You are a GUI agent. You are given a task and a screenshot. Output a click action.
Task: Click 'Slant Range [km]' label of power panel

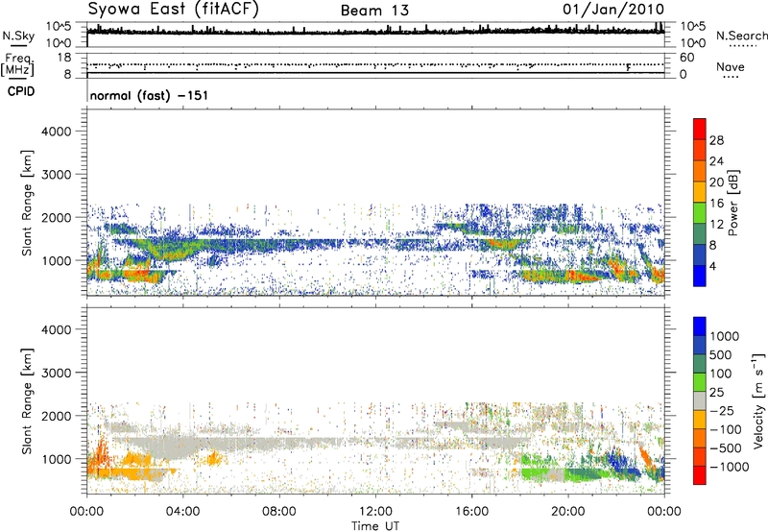(27, 203)
